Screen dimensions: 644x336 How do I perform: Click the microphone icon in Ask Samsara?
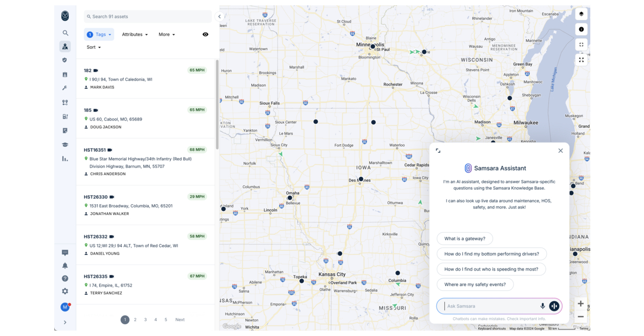click(x=542, y=306)
